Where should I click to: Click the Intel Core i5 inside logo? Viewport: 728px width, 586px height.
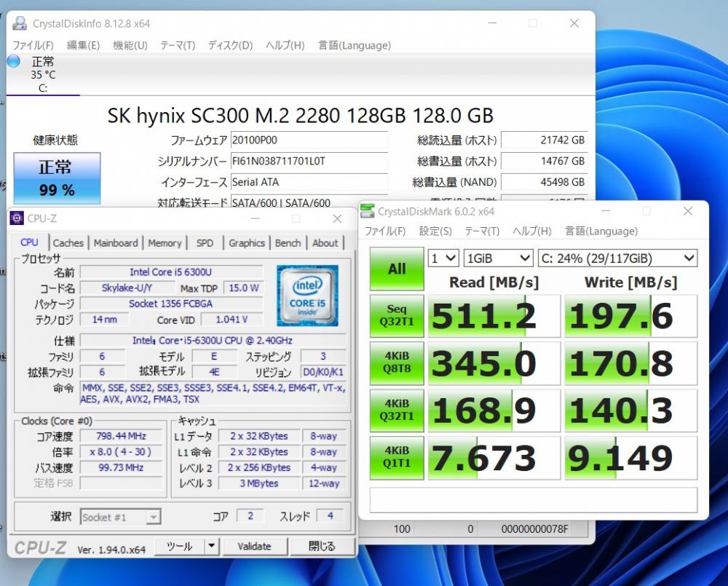click(307, 296)
